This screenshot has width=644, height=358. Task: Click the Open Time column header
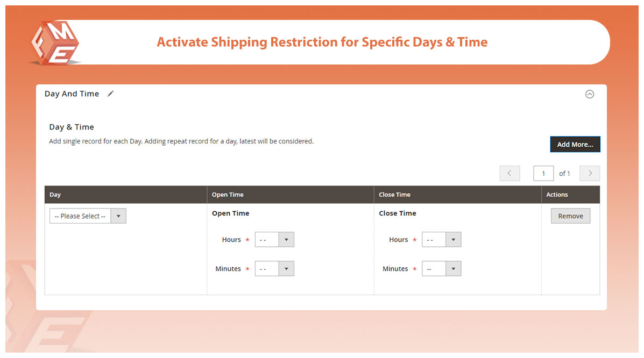(x=228, y=195)
